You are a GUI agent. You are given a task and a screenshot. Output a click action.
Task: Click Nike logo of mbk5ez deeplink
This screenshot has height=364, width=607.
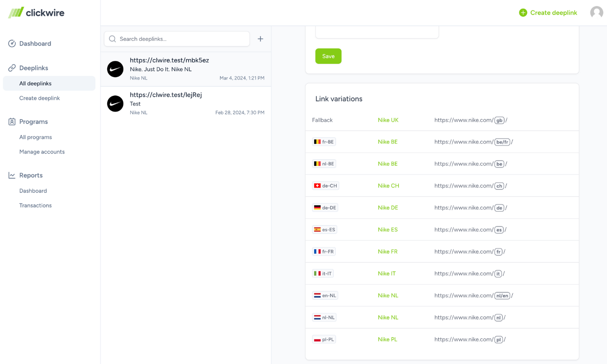pos(115,69)
